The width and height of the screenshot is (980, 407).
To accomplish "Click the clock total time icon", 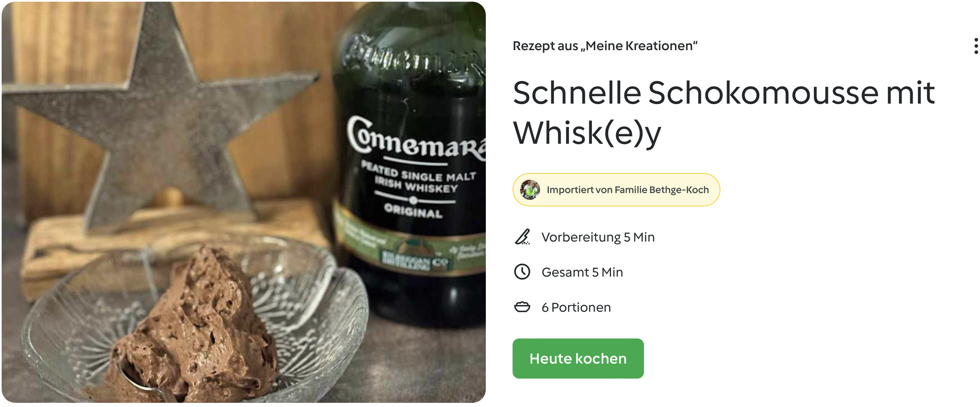I will pos(522,272).
